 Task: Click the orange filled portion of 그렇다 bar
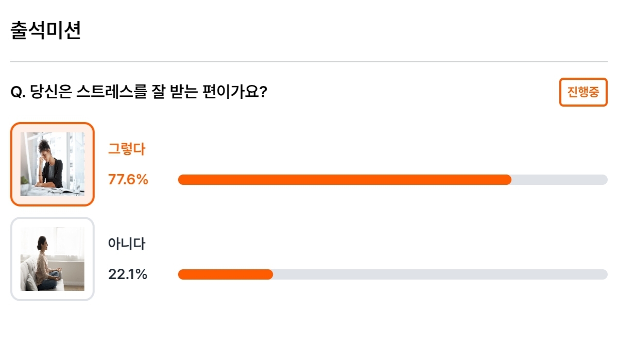pyautogui.click(x=345, y=180)
